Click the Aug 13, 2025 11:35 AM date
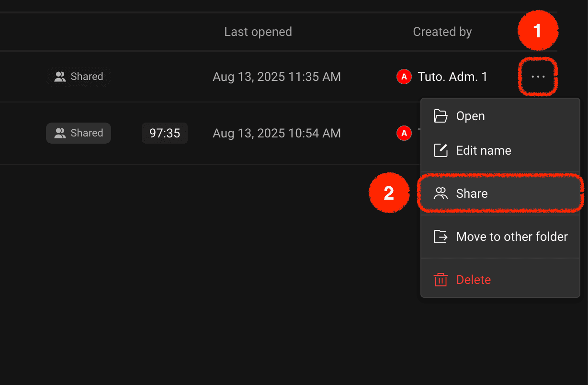Image resolution: width=588 pixels, height=385 pixels. click(x=277, y=77)
